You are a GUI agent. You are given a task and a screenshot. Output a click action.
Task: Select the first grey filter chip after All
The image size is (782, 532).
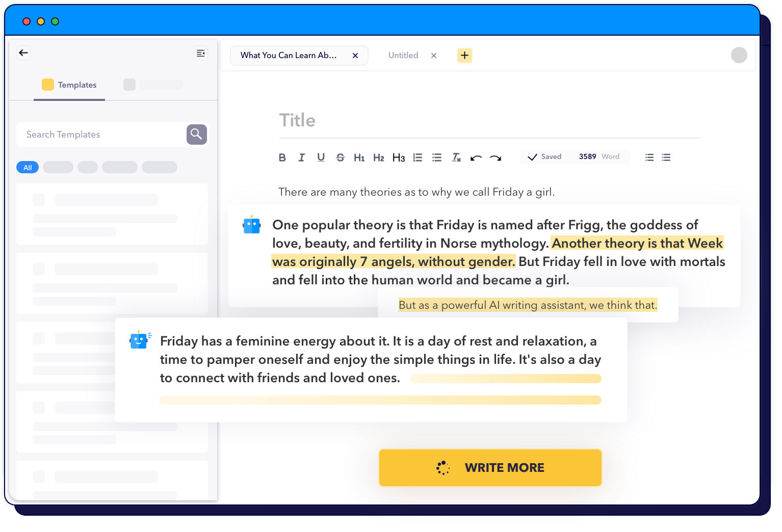tap(58, 167)
